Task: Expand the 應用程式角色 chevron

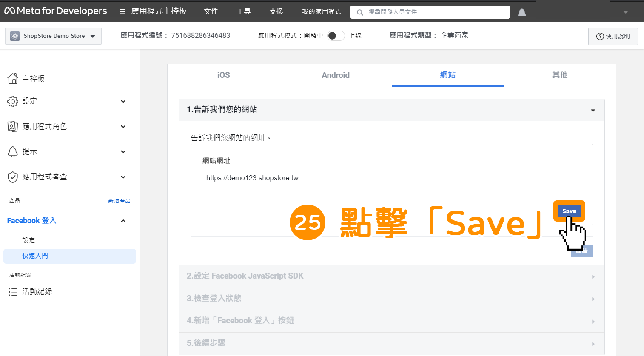Action: 123,126
